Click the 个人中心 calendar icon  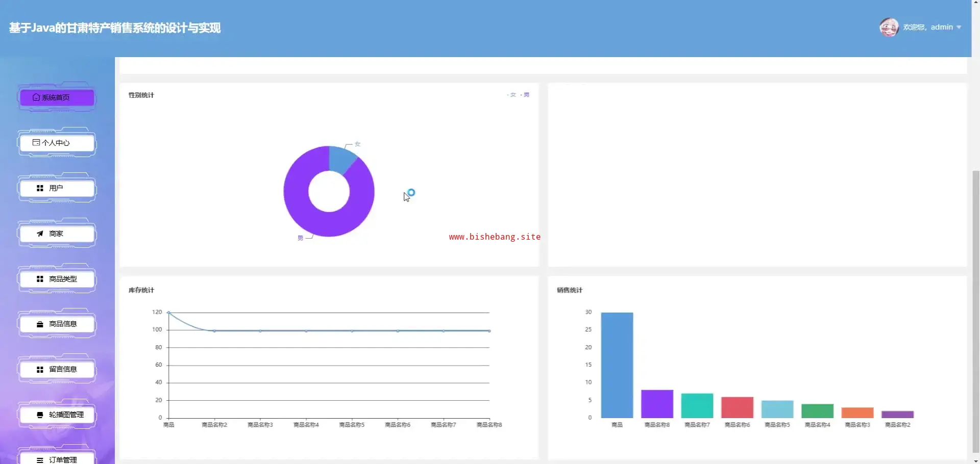(x=36, y=143)
